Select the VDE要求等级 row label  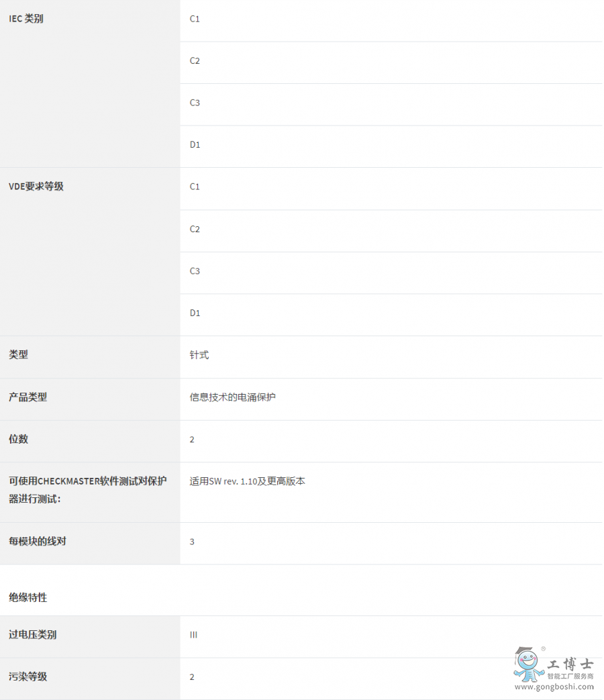pyautogui.click(x=36, y=187)
